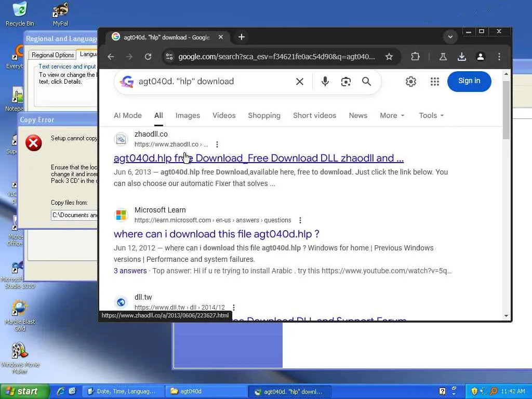Image resolution: width=532 pixels, height=399 pixels.
Task: Start voice search with the microphone icon
Action: tap(325, 82)
